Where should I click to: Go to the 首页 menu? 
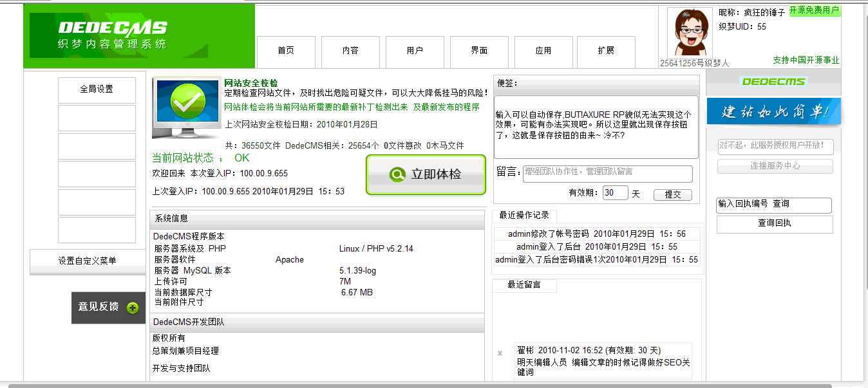[x=286, y=51]
